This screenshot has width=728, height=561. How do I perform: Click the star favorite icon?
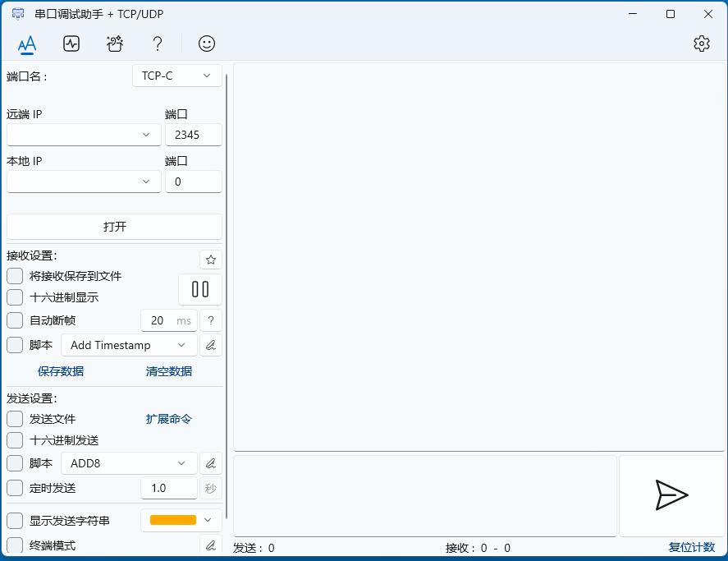pyautogui.click(x=211, y=260)
